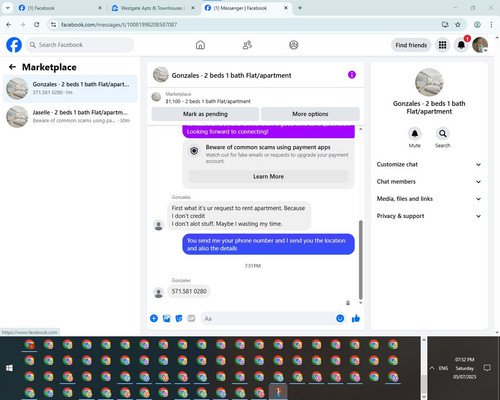500x400 pixels.
Task: Open the apps grid menu icon
Action: pyautogui.click(x=442, y=45)
